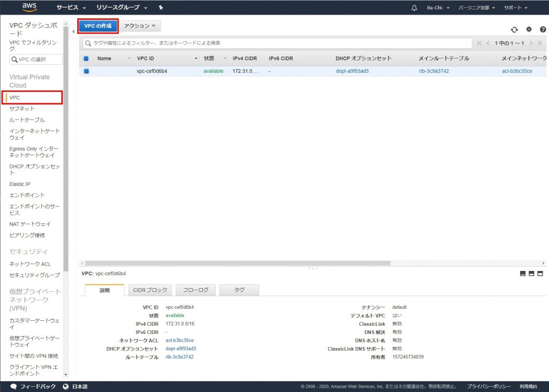Open VPC ダッシュボード heading link
The width and height of the screenshot is (549, 392).
point(33,29)
